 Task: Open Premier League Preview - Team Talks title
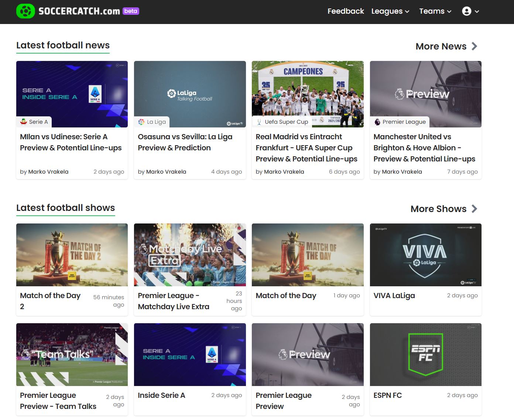click(58, 401)
